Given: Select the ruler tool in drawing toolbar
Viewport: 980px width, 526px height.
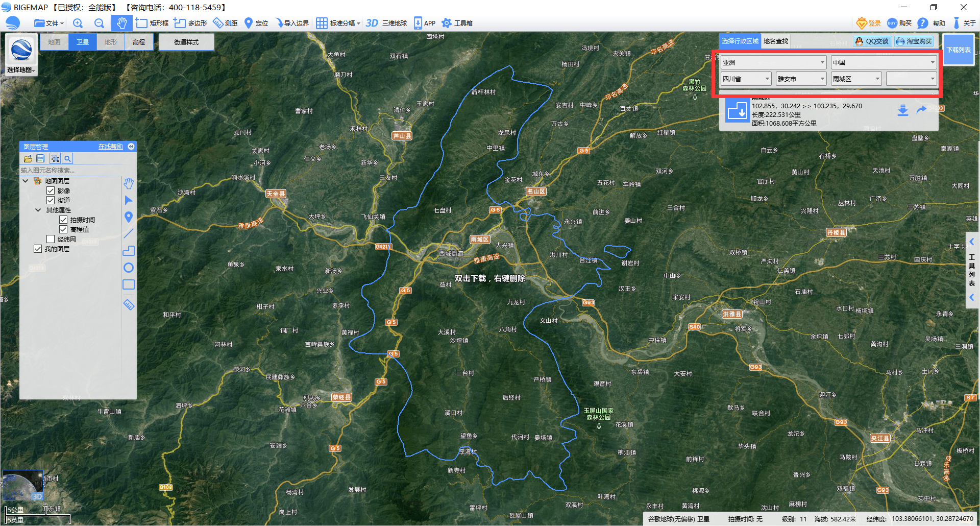Looking at the screenshot, I should pyautogui.click(x=129, y=305).
